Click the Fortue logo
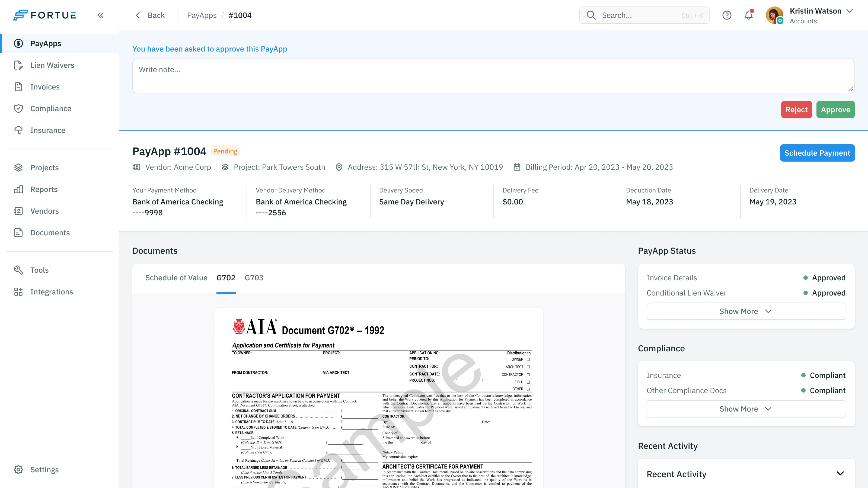Screen dimensions: 868x488 coord(44,15)
